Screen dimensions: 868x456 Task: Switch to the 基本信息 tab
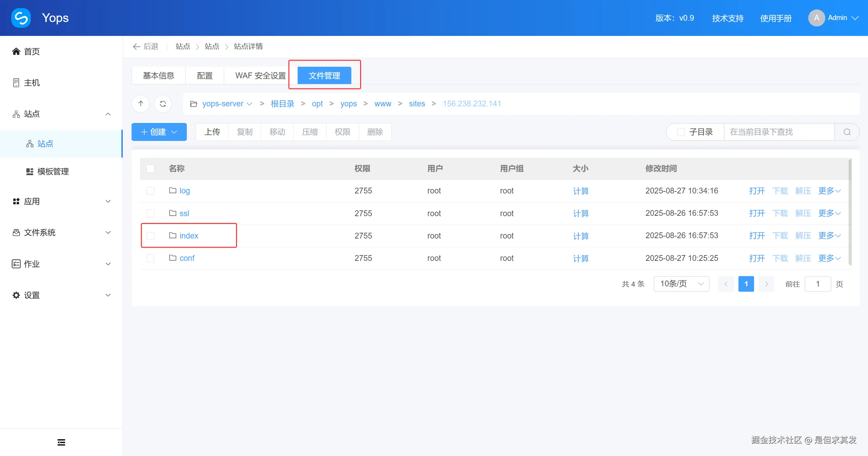(158, 76)
